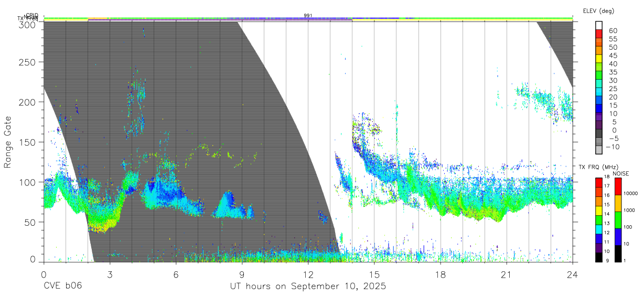
Task: Click the x-axis tick label "6"
Action: point(176,274)
